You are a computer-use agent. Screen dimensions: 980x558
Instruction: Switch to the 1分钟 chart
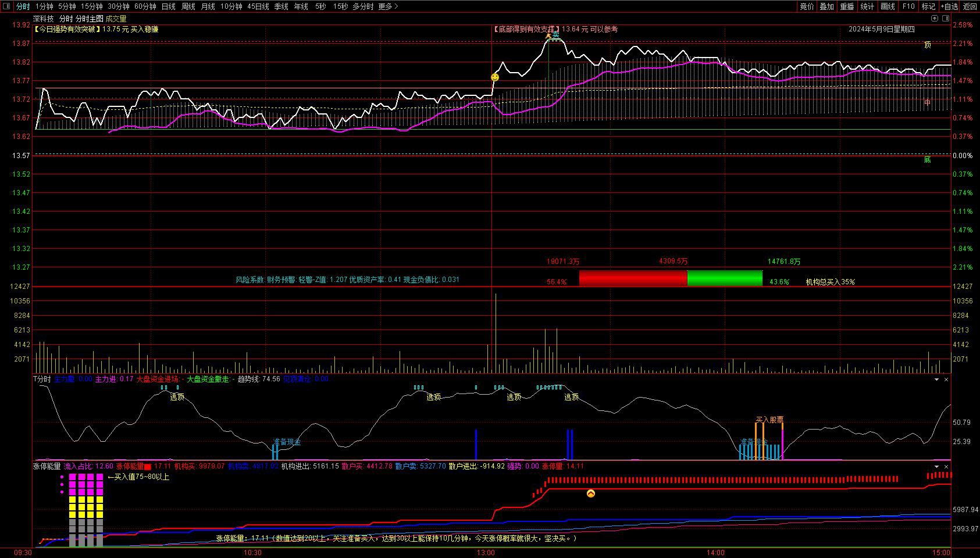pos(44,6)
